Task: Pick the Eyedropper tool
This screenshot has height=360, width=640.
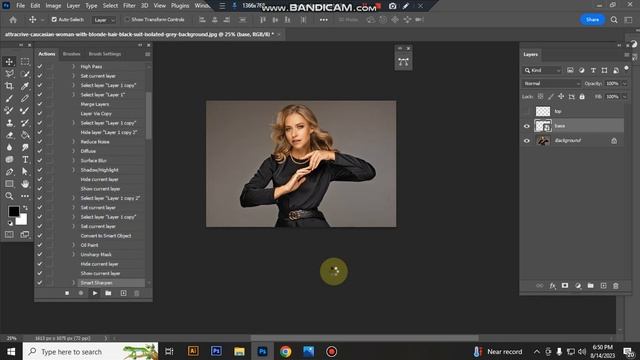Action: 25,86
